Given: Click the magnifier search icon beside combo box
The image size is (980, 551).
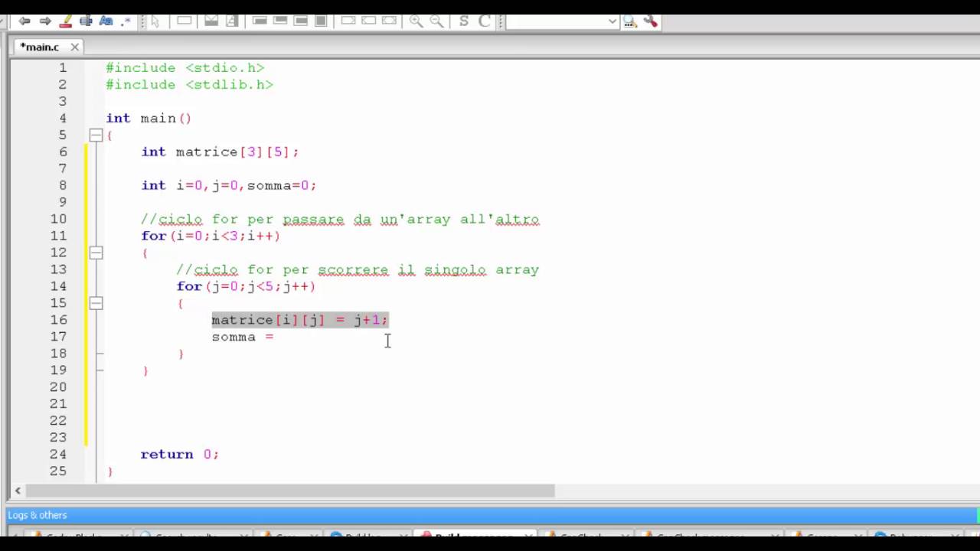Looking at the screenshot, I should coord(629,21).
